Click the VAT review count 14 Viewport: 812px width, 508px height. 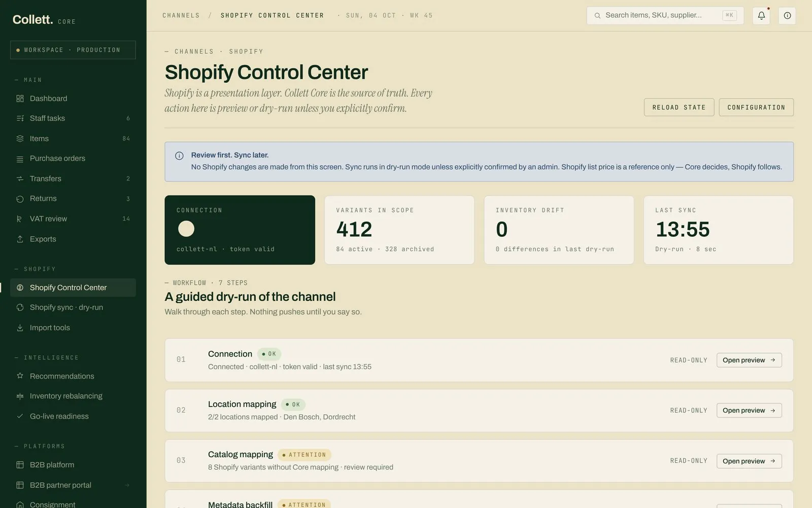(x=126, y=219)
